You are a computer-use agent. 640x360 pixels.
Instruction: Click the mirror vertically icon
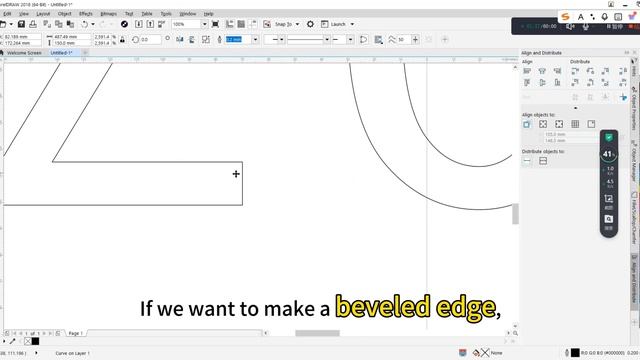(x=191, y=39)
